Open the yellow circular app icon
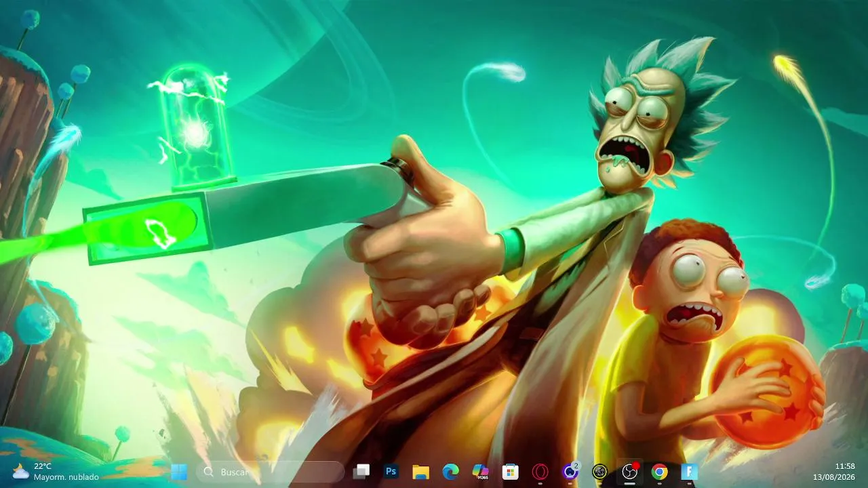Viewport: 868px width, 488px height. (x=600, y=472)
